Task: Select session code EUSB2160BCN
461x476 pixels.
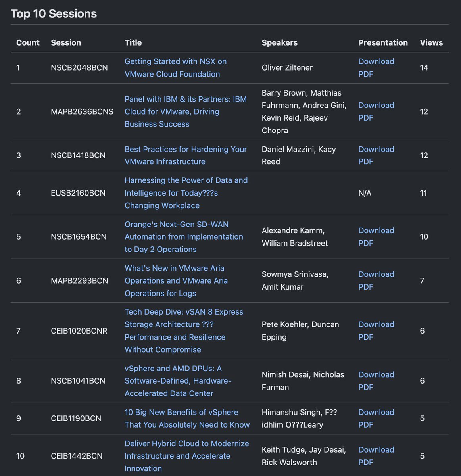Action: pos(78,193)
